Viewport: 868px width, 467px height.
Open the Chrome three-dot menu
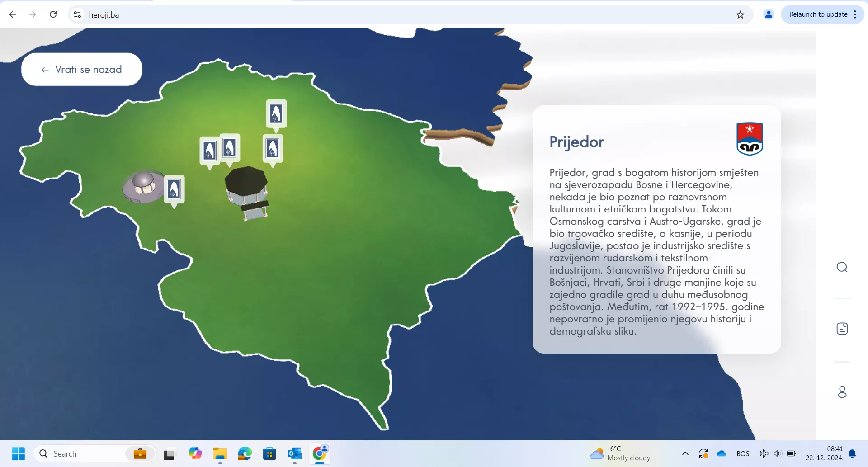(x=855, y=14)
